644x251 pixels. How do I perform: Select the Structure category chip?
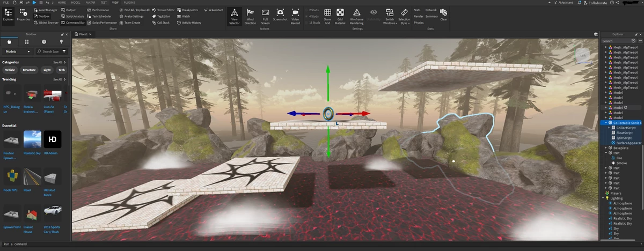coord(30,70)
